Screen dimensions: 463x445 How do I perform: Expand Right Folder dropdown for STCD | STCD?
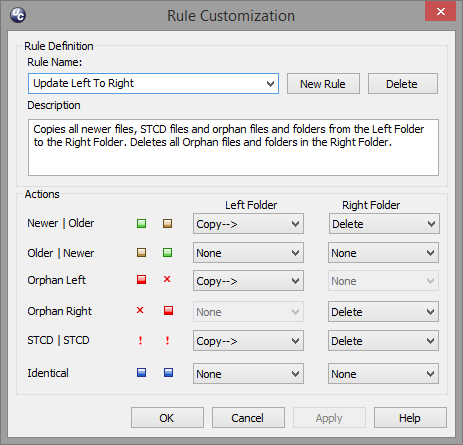point(383,341)
